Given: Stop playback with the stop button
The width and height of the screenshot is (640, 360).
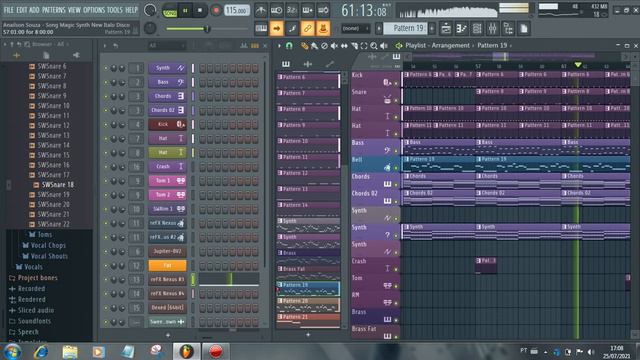Looking at the screenshot, I should [x=200, y=11].
